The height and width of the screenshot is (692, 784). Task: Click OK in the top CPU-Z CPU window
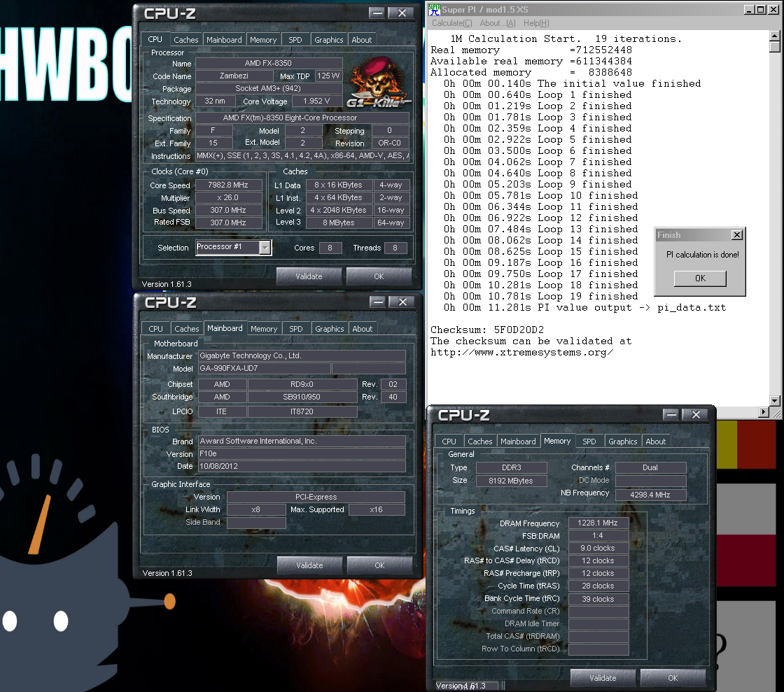pyautogui.click(x=379, y=276)
